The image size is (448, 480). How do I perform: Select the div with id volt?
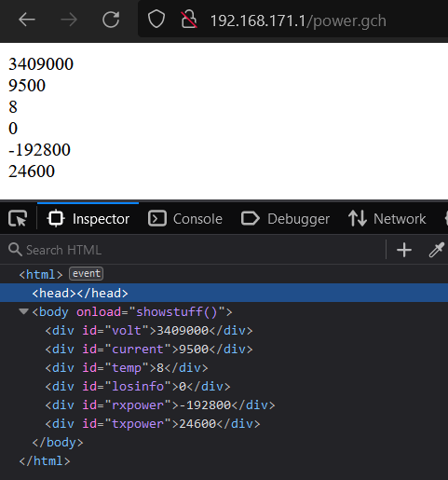point(149,331)
